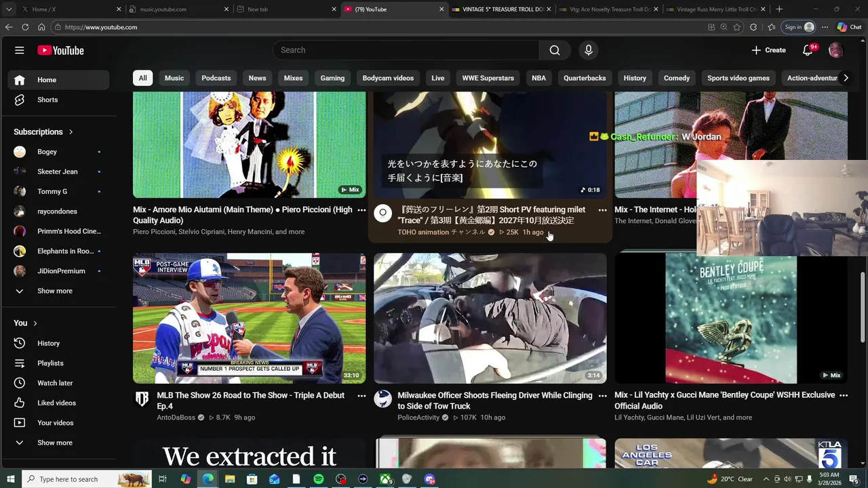Open Skeeter Jean subscription channel
This screenshot has height=488, width=868.
coord(58,171)
